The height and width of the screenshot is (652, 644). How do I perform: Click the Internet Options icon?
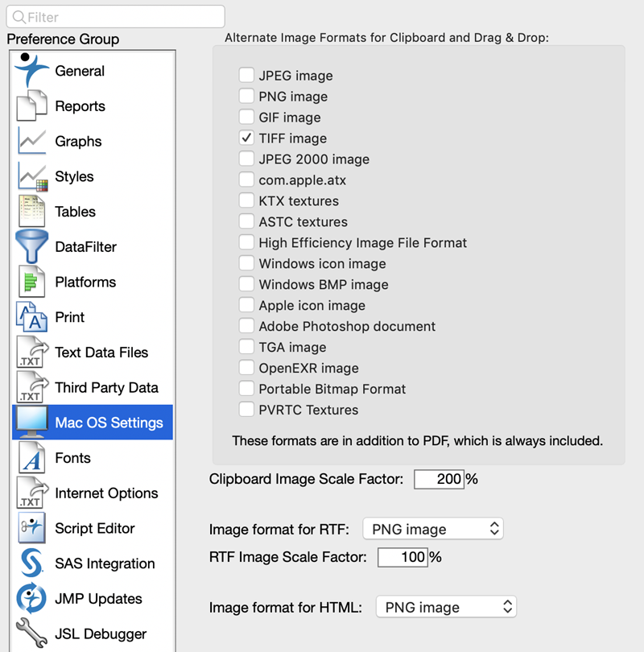32,493
